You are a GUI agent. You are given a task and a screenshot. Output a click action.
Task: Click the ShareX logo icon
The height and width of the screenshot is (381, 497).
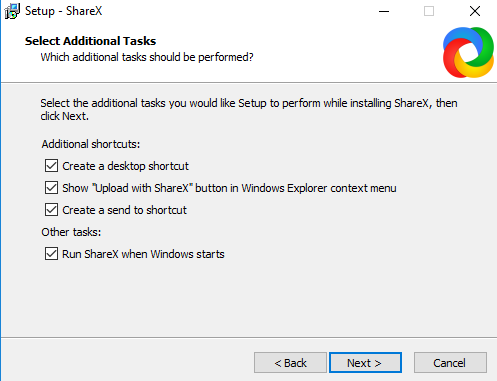468,52
